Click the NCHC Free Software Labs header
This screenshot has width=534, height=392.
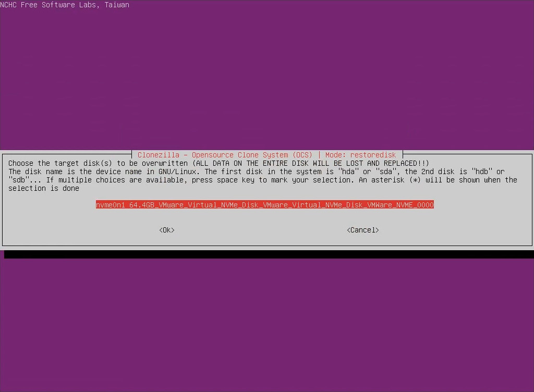65,5
